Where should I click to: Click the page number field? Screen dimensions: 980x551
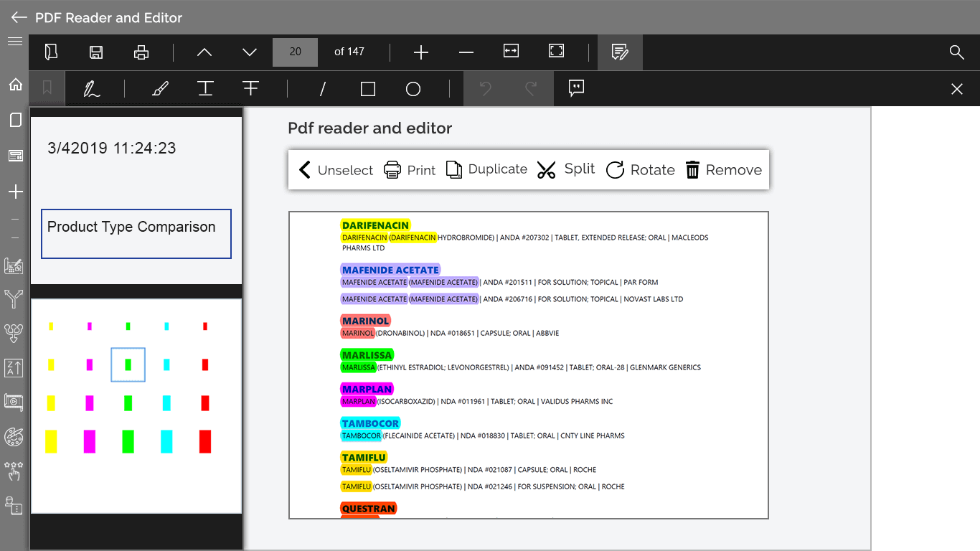click(295, 52)
